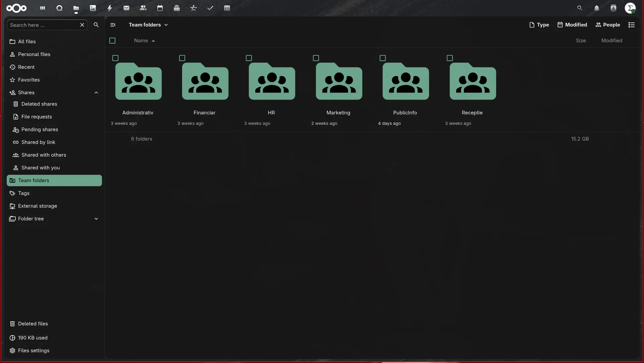The height and width of the screenshot is (363, 644).
Task: Select the PublicInfo folder checkbox
Action: click(383, 58)
